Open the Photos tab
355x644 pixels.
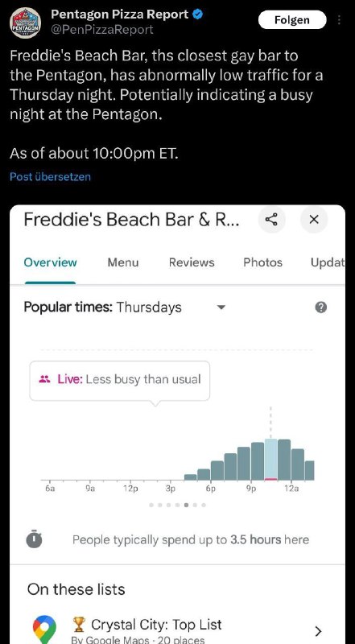(x=262, y=262)
